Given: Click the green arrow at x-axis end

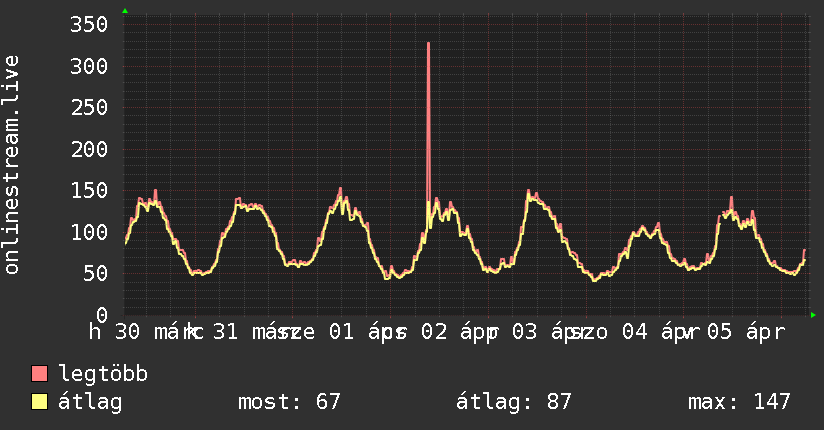Looking at the screenshot, I should coord(813,315).
